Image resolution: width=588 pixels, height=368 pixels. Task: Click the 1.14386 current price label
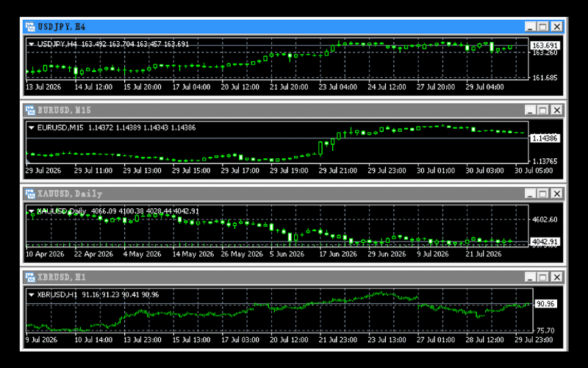(545, 138)
